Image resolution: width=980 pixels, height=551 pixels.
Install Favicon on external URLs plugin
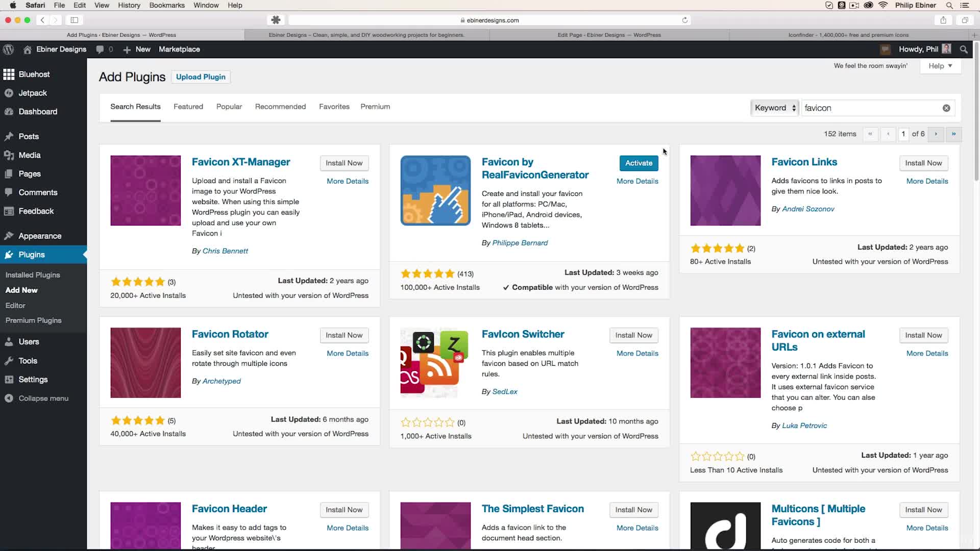tap(923, 335)
